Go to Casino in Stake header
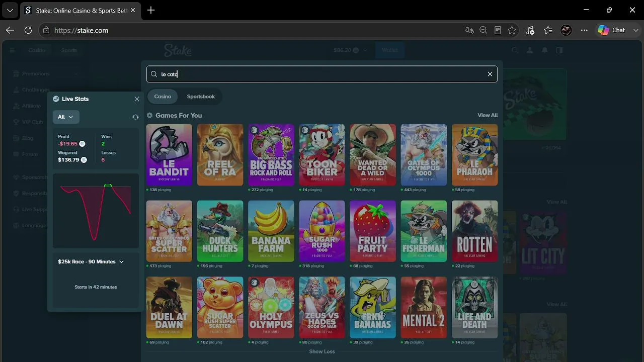 click(x=37, y=50)
